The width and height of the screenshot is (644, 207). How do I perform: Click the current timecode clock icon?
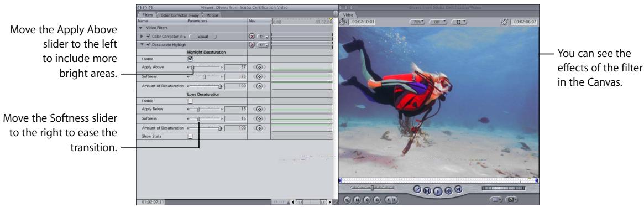click(x=505, y=22)
